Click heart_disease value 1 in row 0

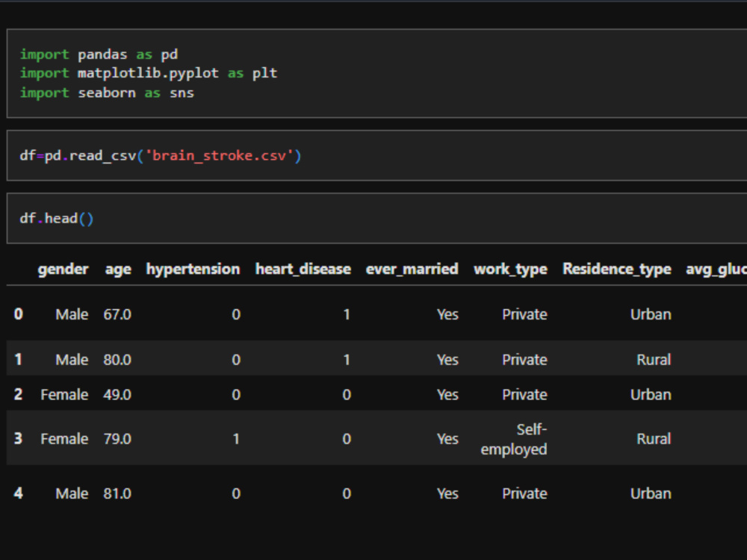pyautogui.click(x=347, y=314)
